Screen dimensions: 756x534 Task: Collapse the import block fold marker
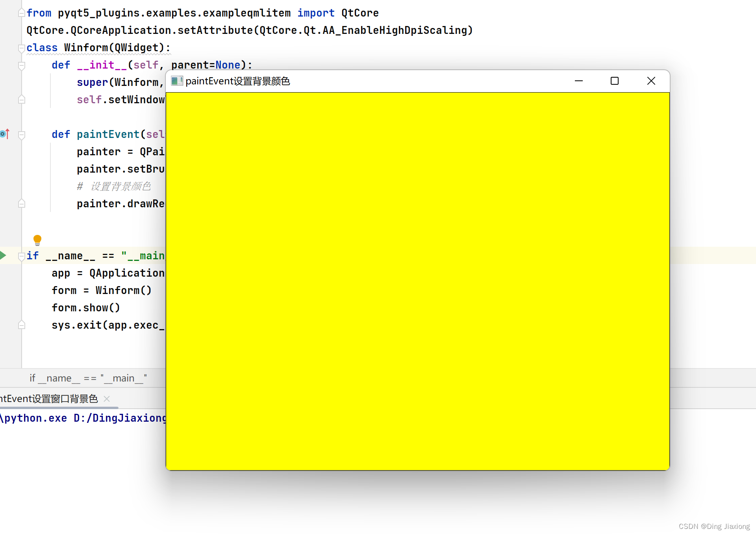(x=22, y=13)
